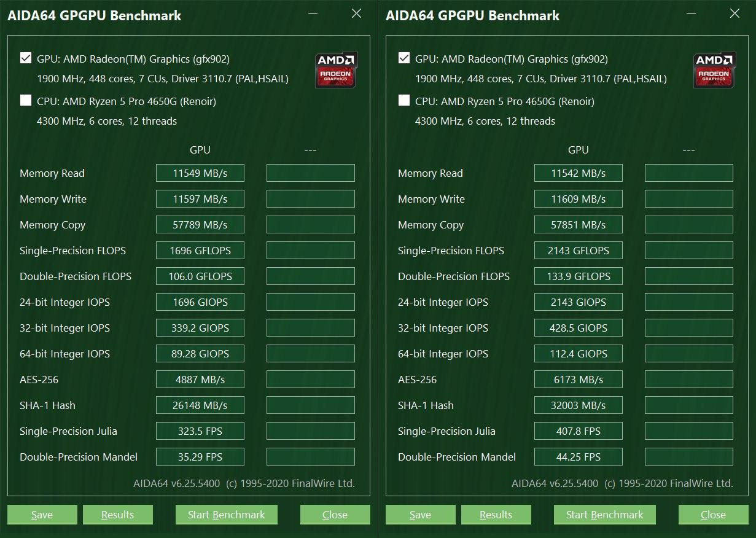Minimize the right AIDA64 window
Screen dimensions: 756x538
[692, 14]
